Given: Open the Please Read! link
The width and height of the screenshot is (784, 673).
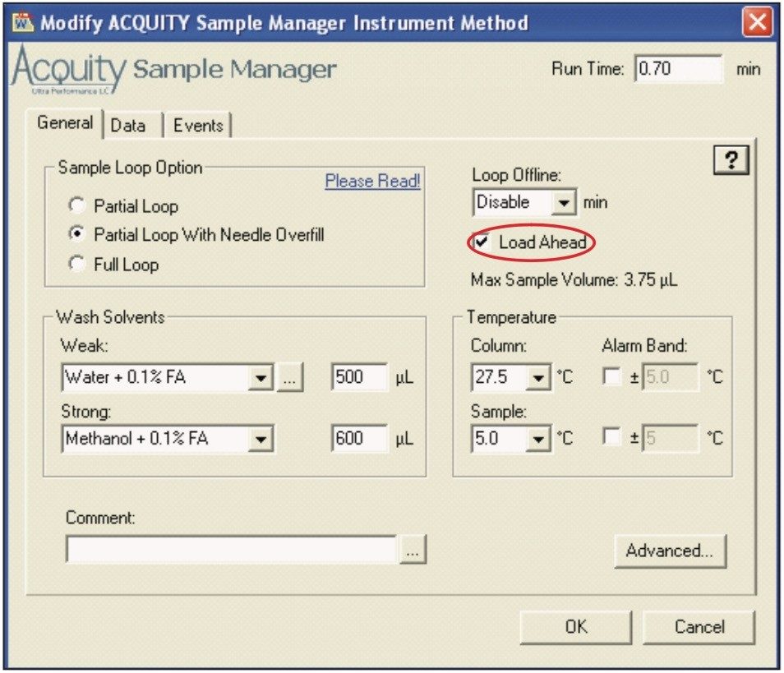Looking at the screenshot, I should pos(372,181).
